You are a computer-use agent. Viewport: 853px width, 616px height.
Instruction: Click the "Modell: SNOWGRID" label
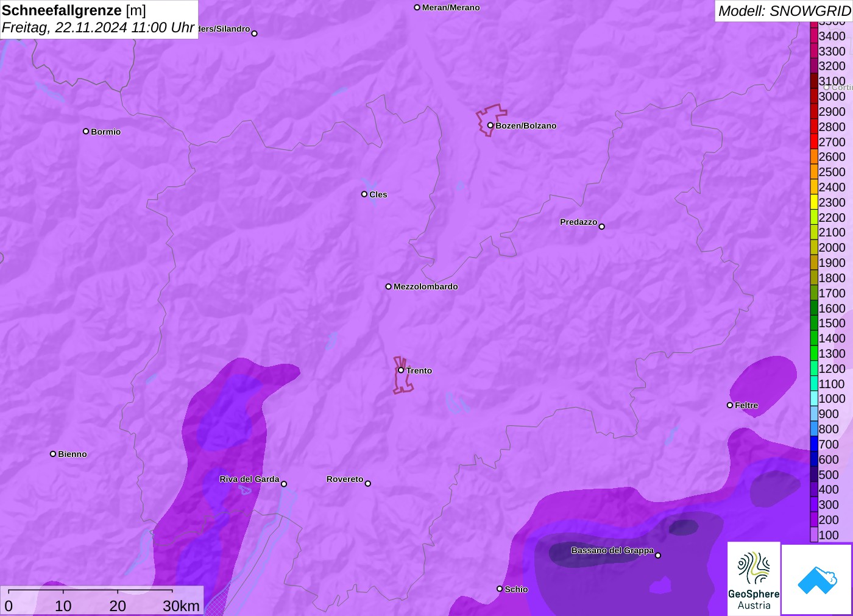click(784, 11)
